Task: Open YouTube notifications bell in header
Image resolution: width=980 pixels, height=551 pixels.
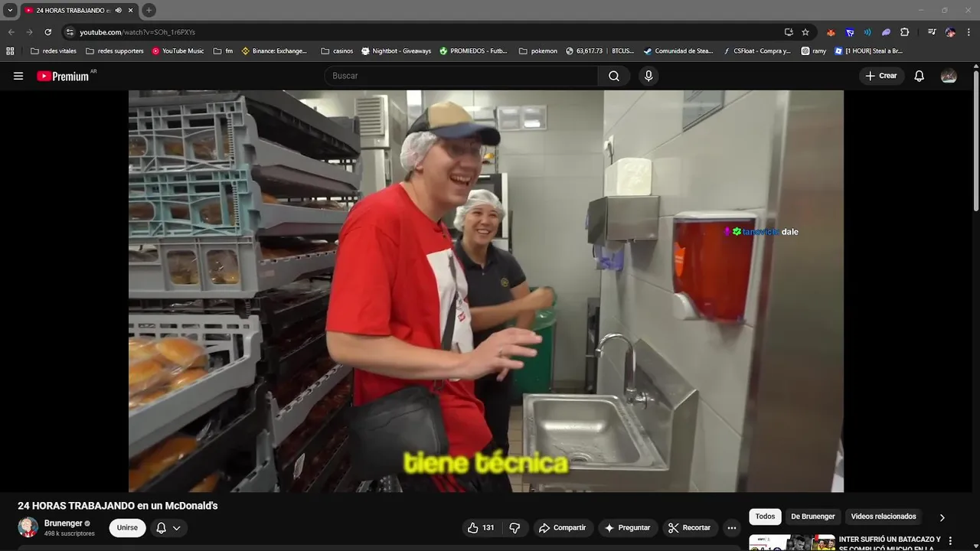Action: coord(920,76)
